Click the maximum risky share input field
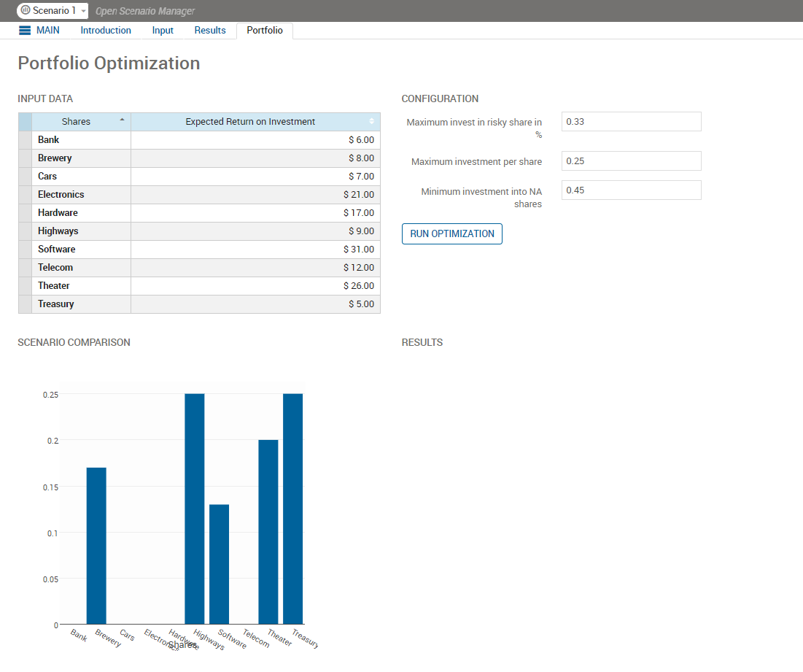Viewport: 803px width, 672px height. point(631,122)
